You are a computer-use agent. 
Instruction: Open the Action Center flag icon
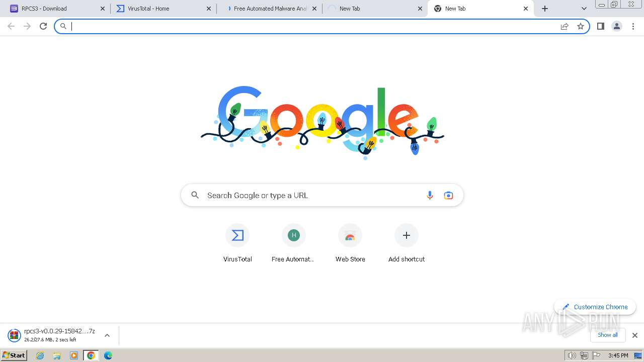tap(596, 355)
